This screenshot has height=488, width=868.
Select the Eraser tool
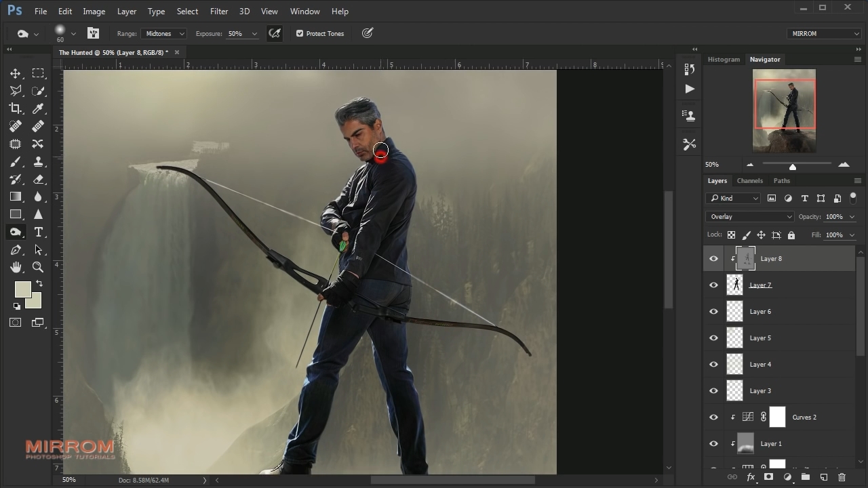click(x=38, y=179)
